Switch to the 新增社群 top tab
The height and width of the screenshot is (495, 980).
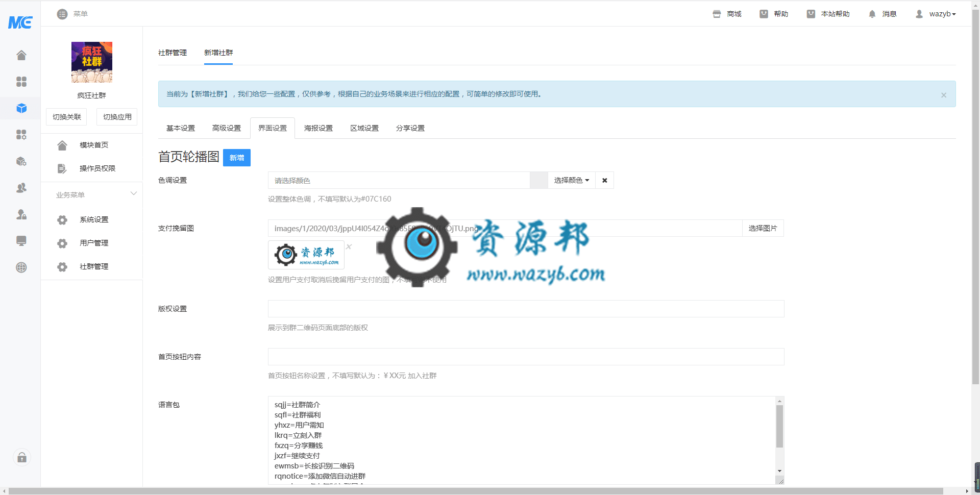pos(218,53)
